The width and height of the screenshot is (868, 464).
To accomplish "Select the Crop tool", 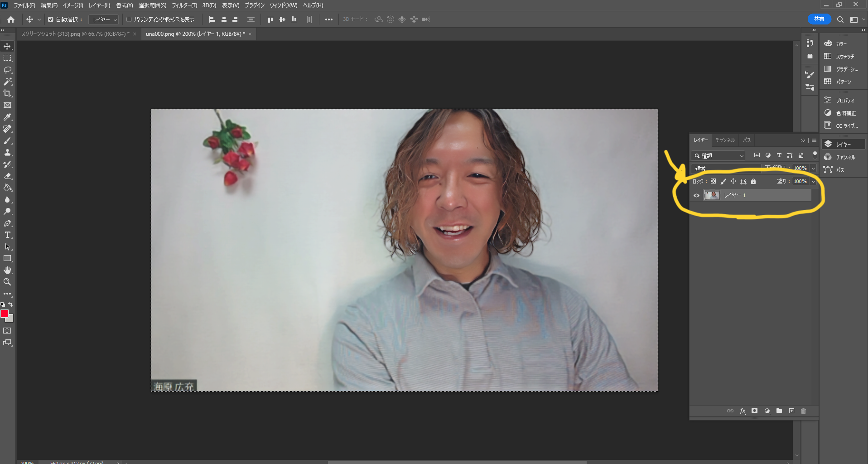I will 7,93.
